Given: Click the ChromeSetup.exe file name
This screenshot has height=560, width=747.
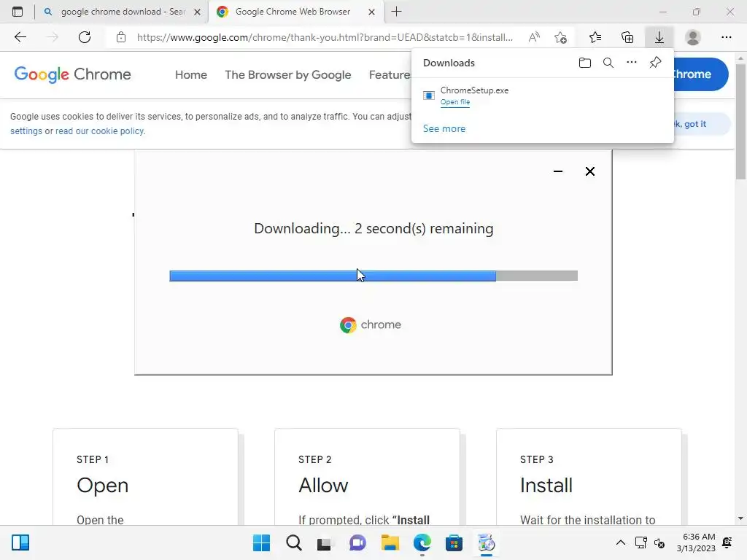Looking at the screenshot, I should point(474,90).
